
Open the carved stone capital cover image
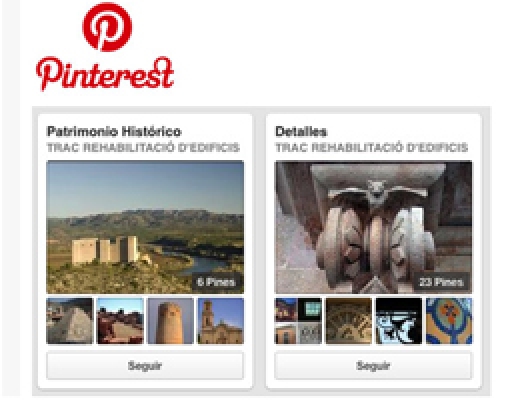tap(373, 227)
